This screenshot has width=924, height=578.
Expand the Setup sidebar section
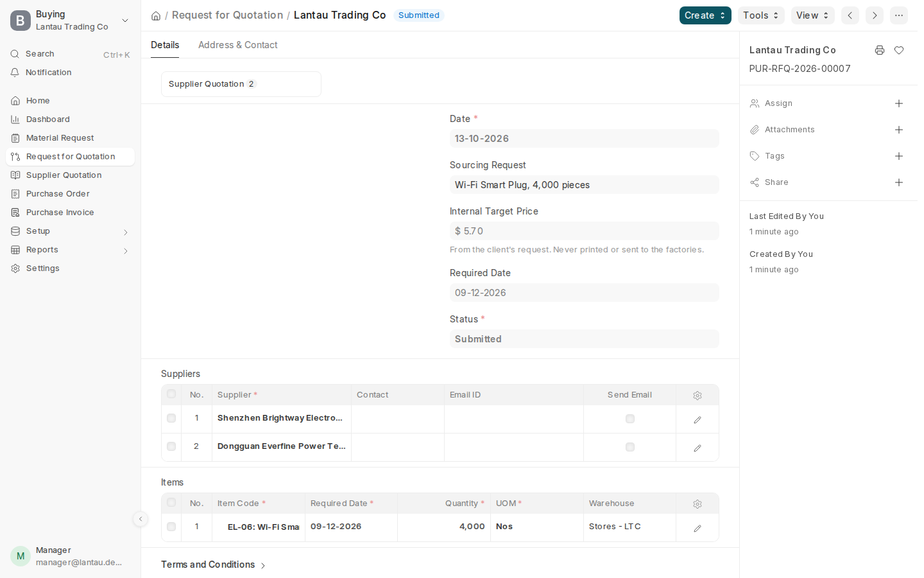pos(71,231)
